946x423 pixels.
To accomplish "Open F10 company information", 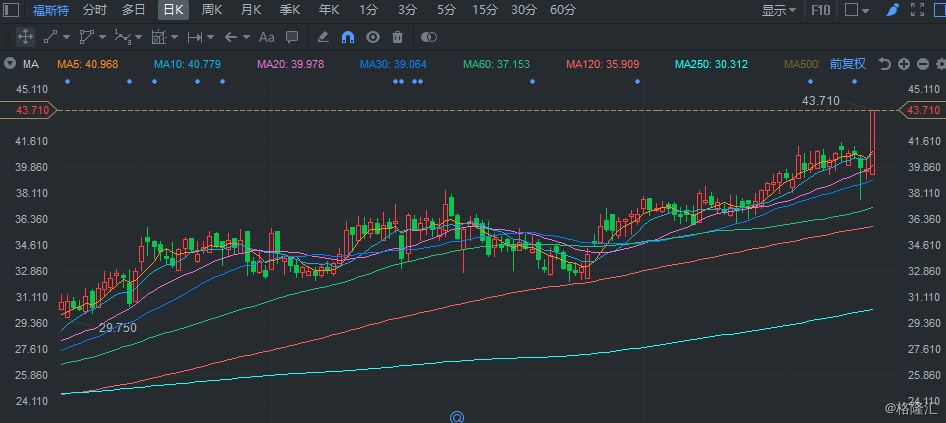I will 821,10.
